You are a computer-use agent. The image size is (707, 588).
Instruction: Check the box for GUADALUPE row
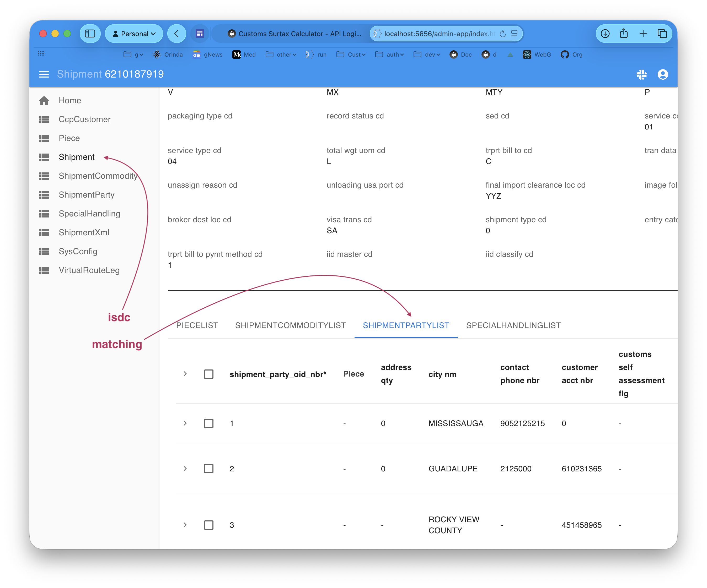[x=208, y=469]
